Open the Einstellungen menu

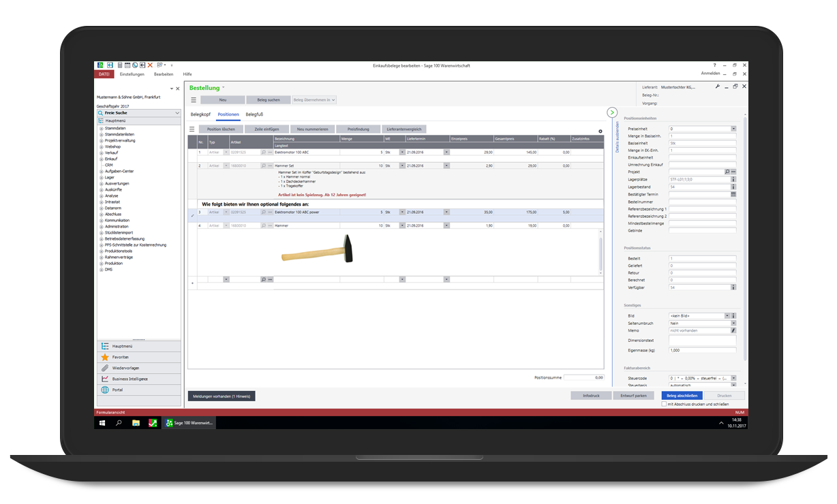point(132,74)
